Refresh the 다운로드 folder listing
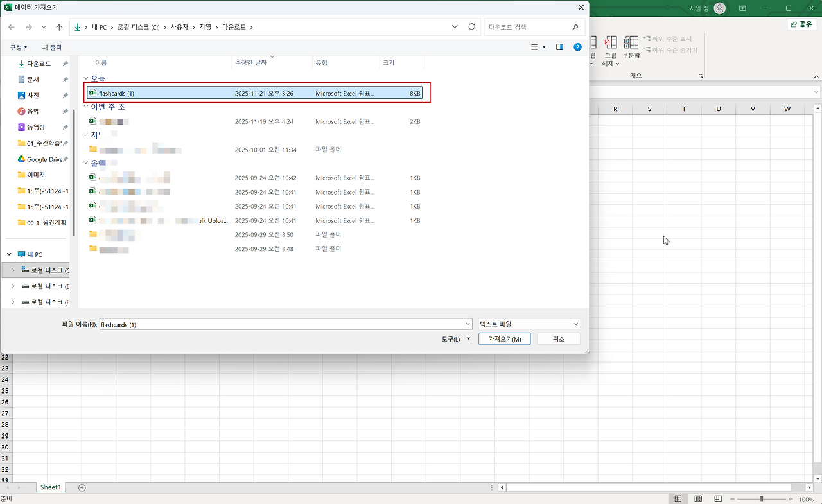The width and height of the screenshot is (822, 504). click(x=472, y=27)
